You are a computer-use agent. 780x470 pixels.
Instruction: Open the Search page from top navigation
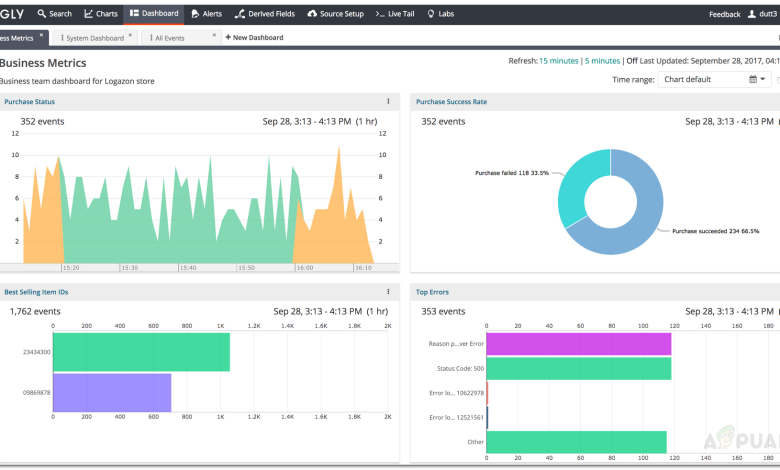(55, 14)
